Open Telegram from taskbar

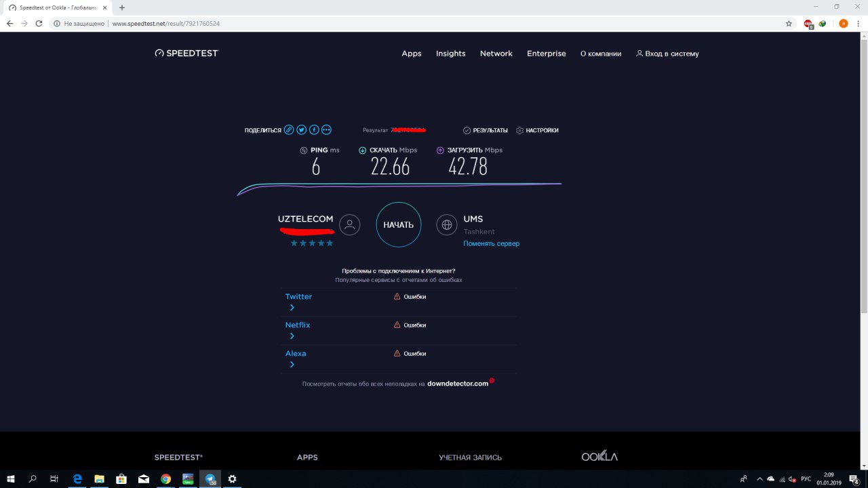[210, 479]
